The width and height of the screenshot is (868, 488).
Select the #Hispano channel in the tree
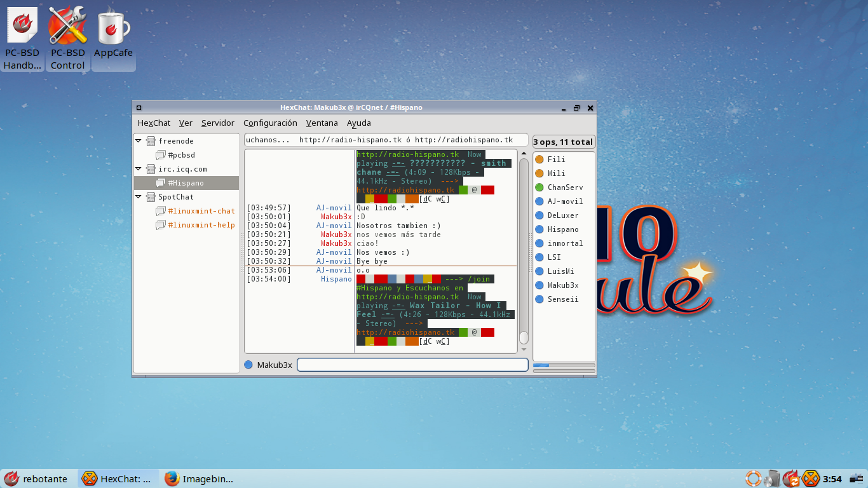[x=186, y=183]
